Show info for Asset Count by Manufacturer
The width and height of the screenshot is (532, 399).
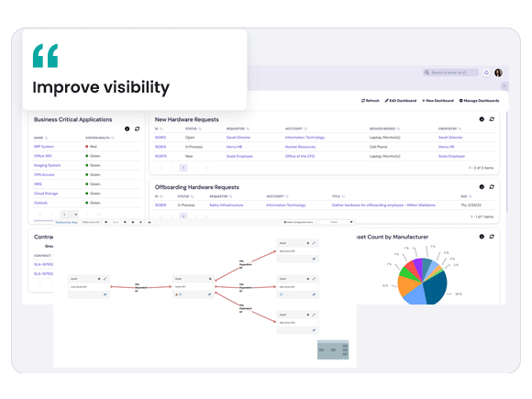click(482, 237)
